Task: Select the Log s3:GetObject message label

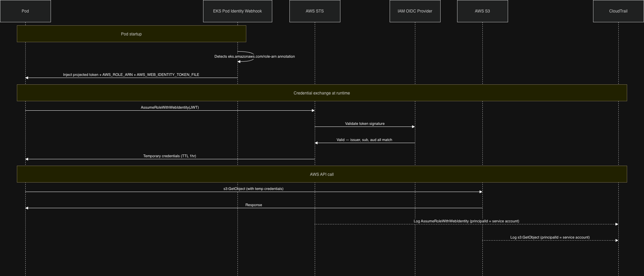Action: point(550,237)
